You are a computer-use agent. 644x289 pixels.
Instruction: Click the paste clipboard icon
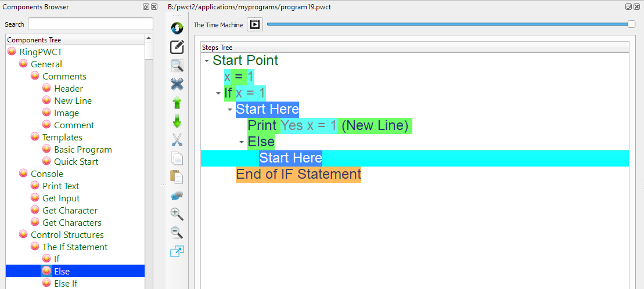click(177, 177)
